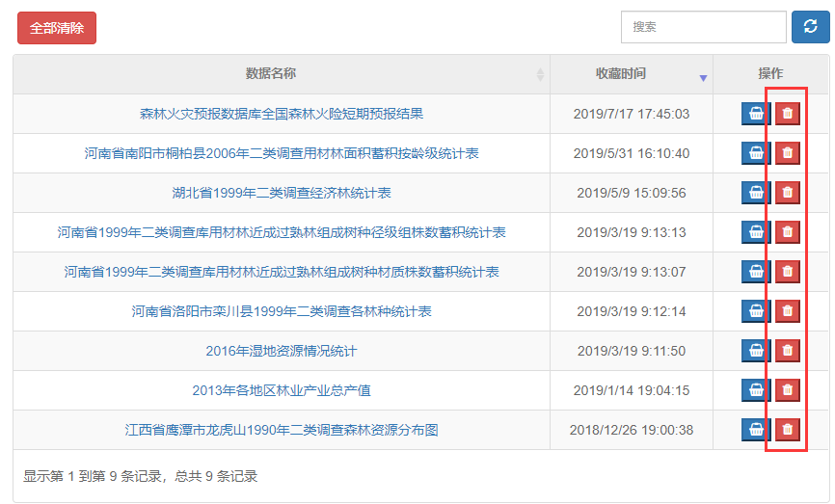
Task: Click timestamp 2019/7/17 17:45:03
Action: click(x=632, y=114)
